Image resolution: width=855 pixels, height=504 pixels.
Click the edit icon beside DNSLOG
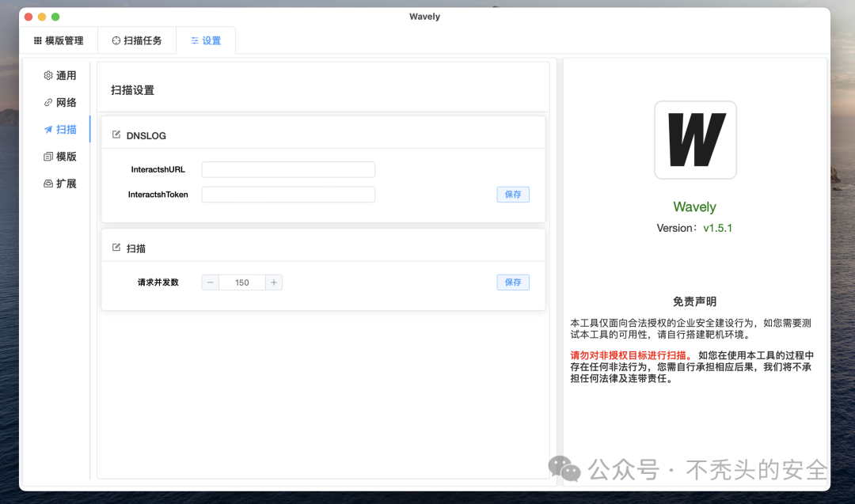116,135
